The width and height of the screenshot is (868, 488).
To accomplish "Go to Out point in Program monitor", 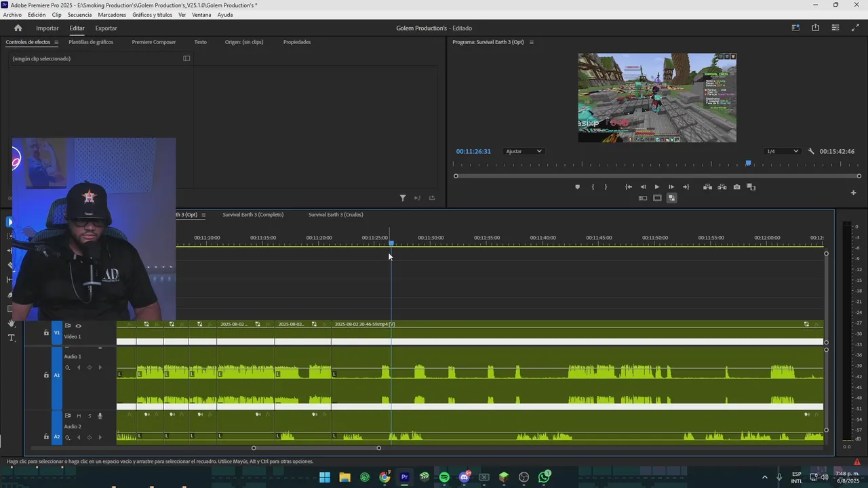I will [x=686, y=187].
